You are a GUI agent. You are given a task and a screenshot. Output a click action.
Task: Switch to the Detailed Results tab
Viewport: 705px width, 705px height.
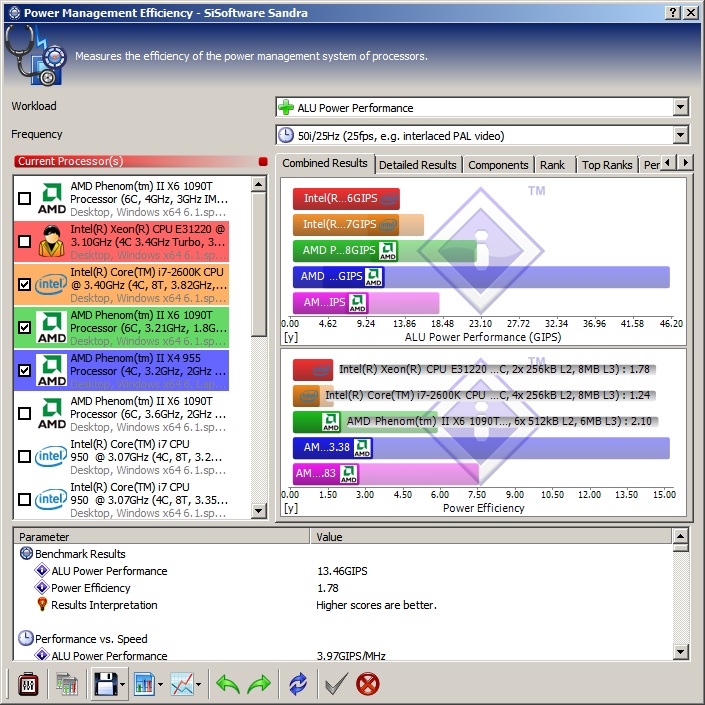click(x=417, y=165)
